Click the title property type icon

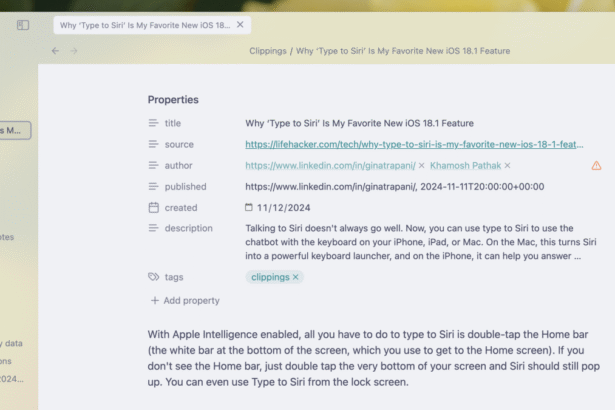click(153, 123)
